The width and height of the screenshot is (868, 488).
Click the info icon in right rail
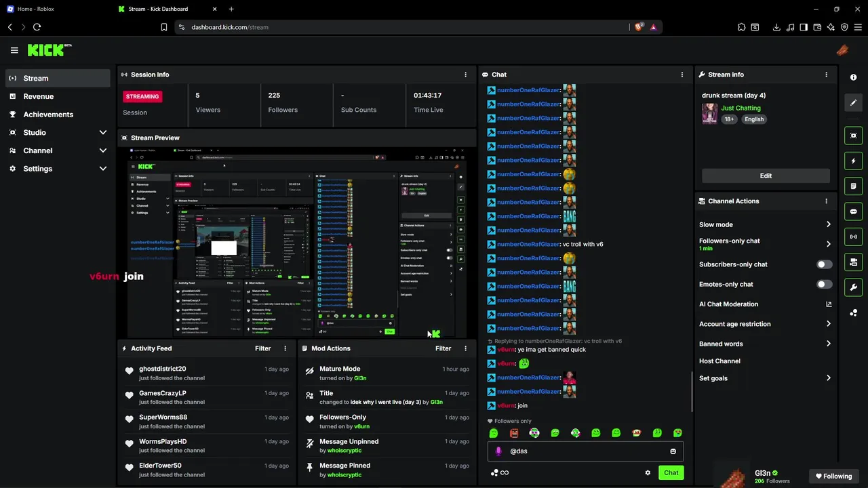853,77
